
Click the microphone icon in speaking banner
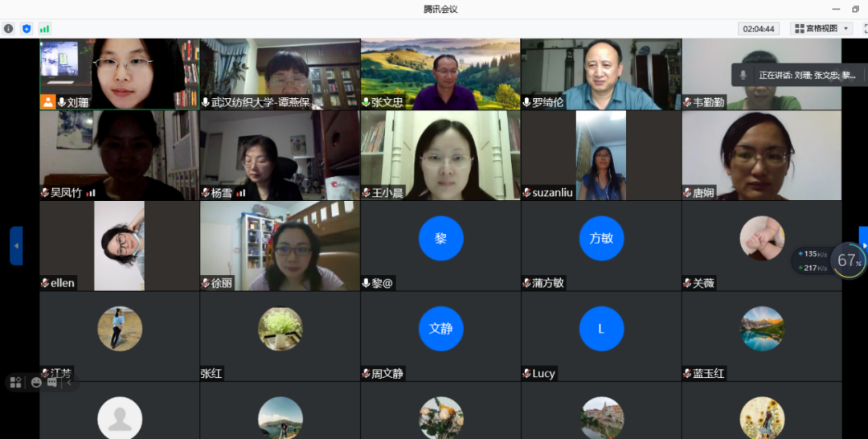744,75
